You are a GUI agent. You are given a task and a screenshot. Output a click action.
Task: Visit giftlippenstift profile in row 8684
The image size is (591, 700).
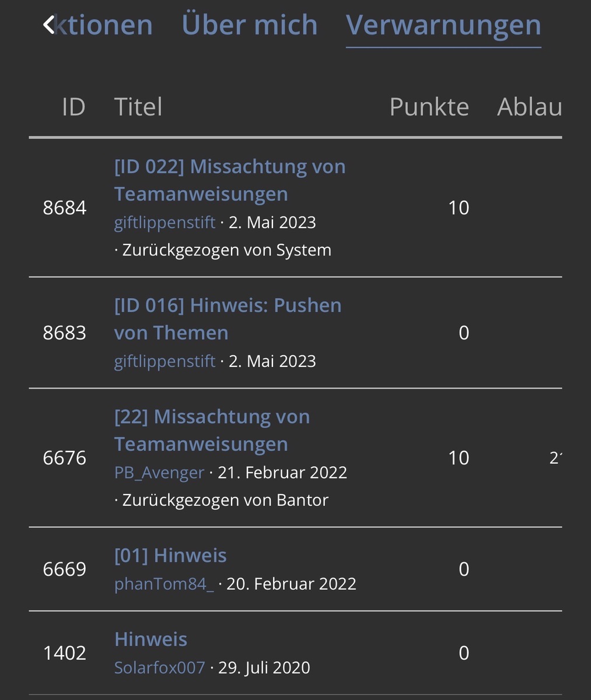tap(165, 223)
